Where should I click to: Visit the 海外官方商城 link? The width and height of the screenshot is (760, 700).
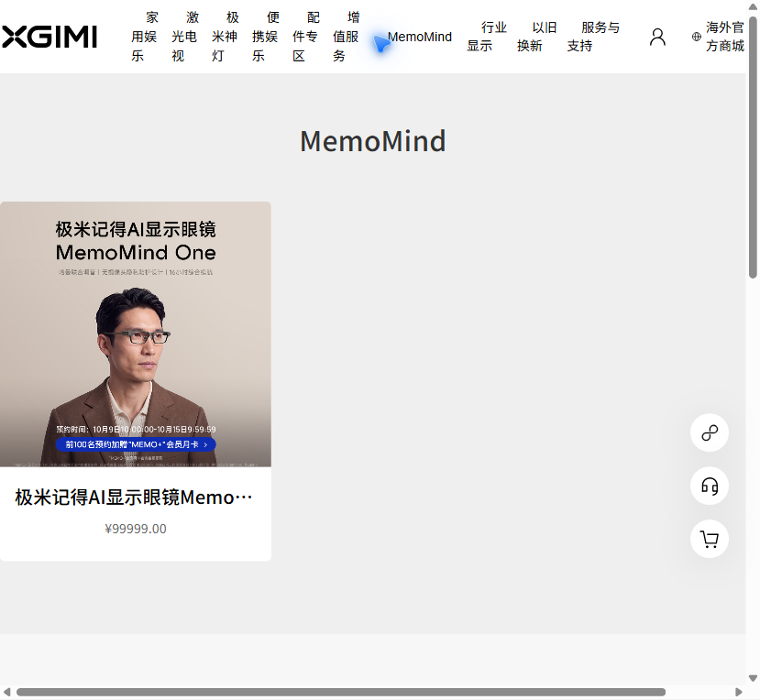[724, 37]
